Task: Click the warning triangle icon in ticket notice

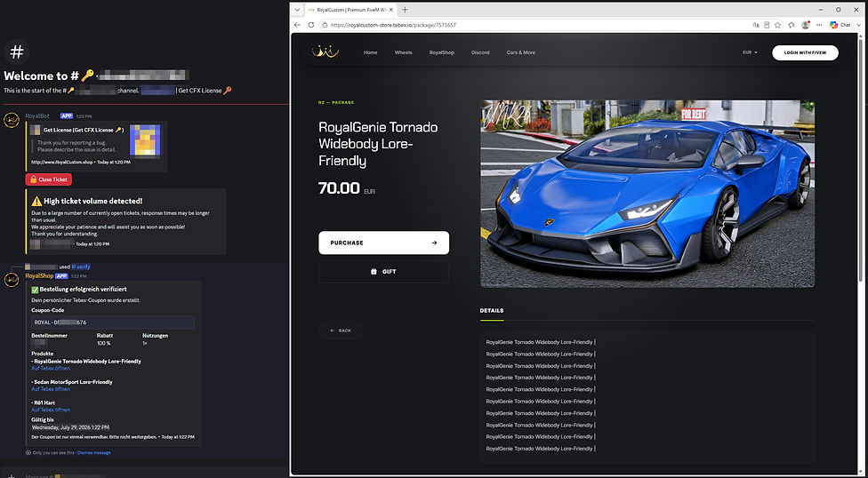Action: [37, 201]
